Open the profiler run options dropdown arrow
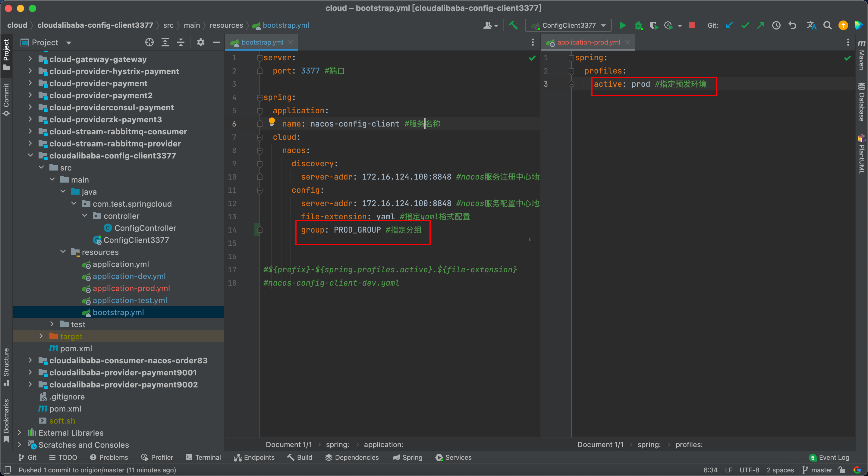The image size is (868, 476). pyautogui.click(x=680, y=26)
